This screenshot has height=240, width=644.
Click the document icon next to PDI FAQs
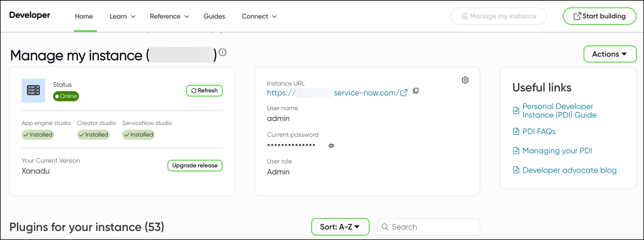[516, 131]
